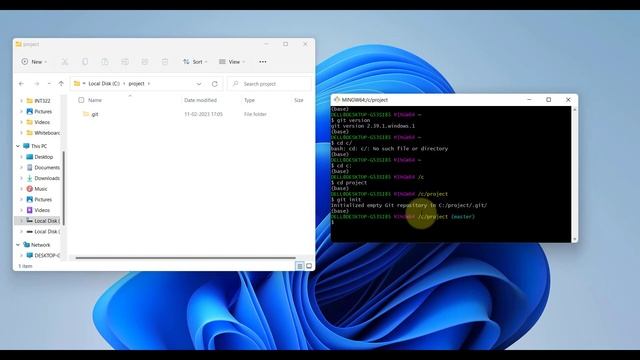This screenshot has height=360, width=640.
Task: Click the Explorer horizontal scrollbar
Action: click(x=185, y=258)
